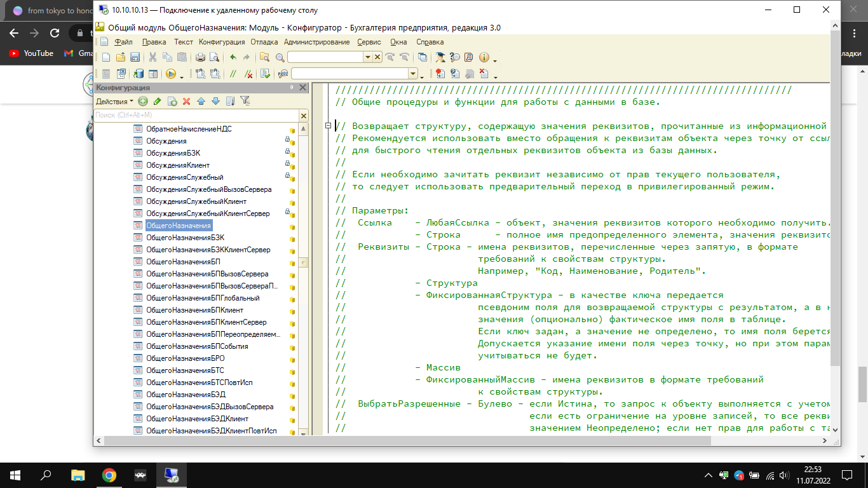Viewport: 868px width, 488px height.
Task: Open Chrome from the Windows taskbar
Action: 109,475
